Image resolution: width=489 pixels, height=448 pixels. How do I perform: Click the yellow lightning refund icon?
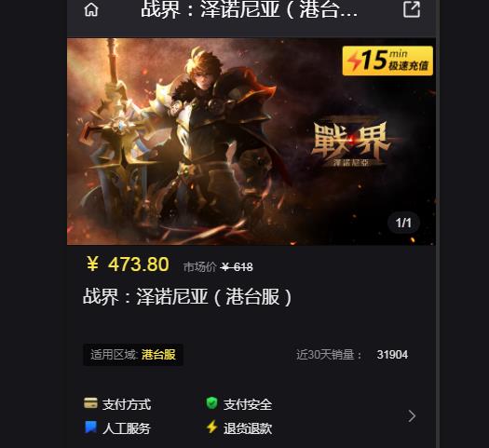212,428
